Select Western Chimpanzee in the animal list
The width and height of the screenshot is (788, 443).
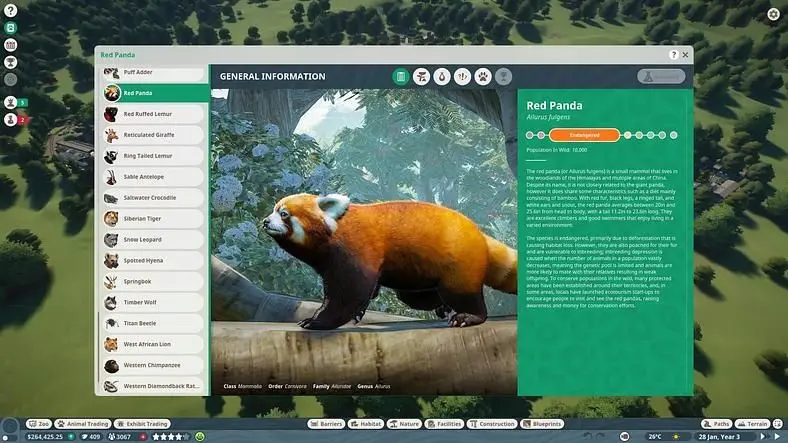[x=153, y=365]
